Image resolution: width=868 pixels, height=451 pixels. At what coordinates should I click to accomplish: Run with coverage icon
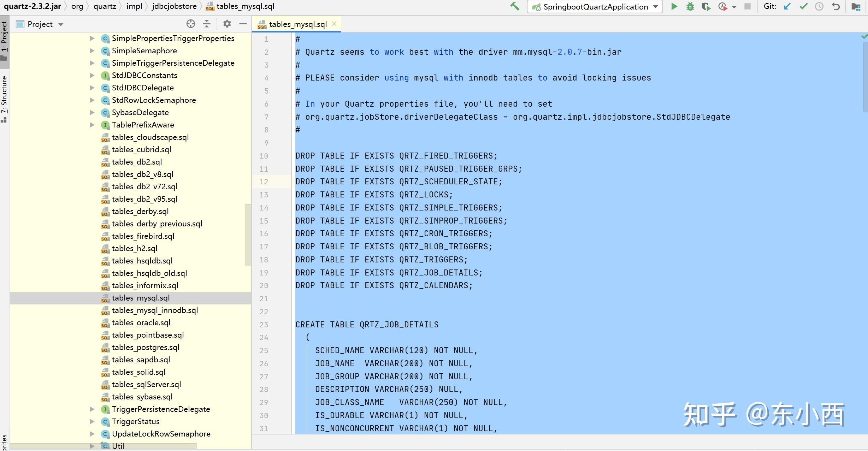coord(706,6)
